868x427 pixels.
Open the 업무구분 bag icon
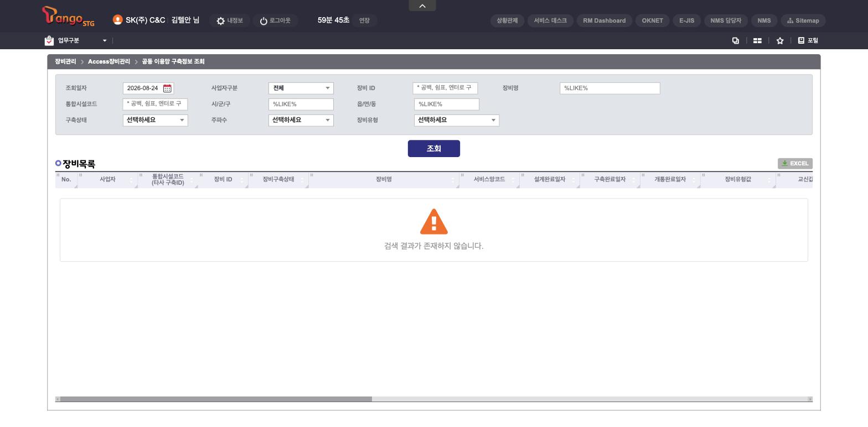(49, 40)
